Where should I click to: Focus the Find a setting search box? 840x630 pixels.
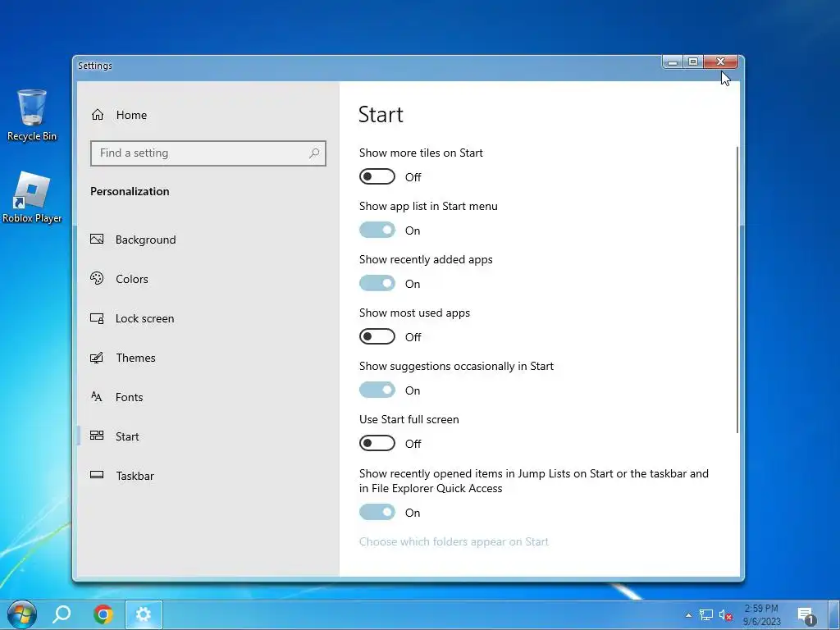pyautogui.click(x=208, y=153)
